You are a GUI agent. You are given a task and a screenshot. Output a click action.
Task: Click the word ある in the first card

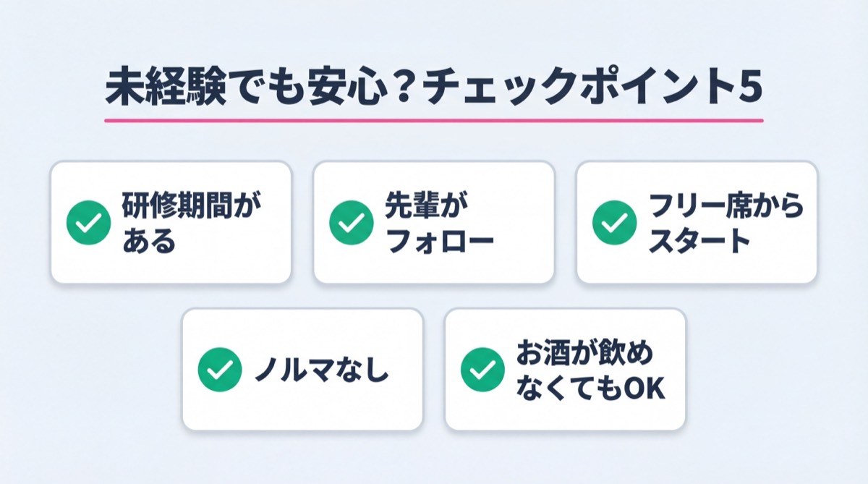click(148, 241)
